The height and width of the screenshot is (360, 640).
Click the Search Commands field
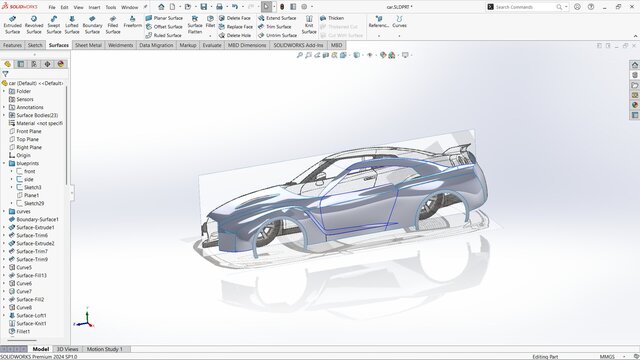[x=524, y=7]
